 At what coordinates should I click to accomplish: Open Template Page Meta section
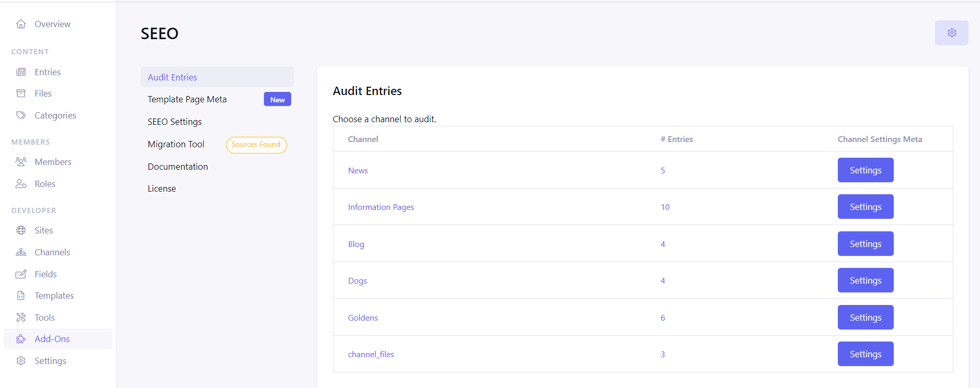(x=187, y=99)
